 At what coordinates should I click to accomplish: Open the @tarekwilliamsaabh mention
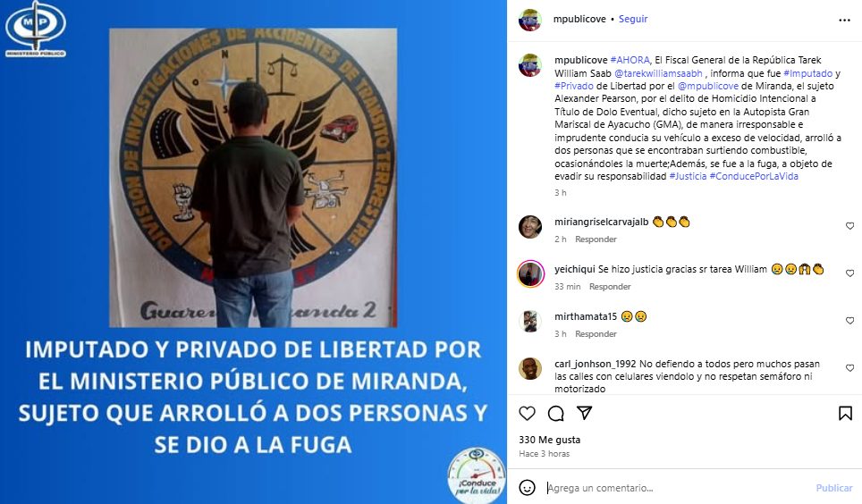coord(658,73)
